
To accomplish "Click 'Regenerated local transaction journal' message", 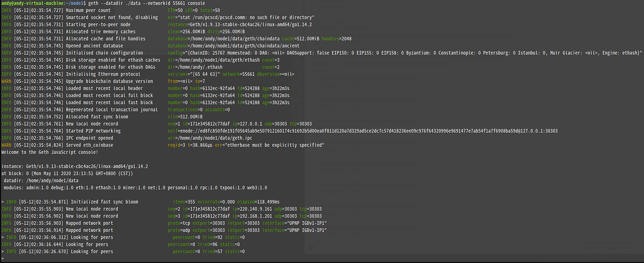I will pyautogui.click(x=112, y=110).
